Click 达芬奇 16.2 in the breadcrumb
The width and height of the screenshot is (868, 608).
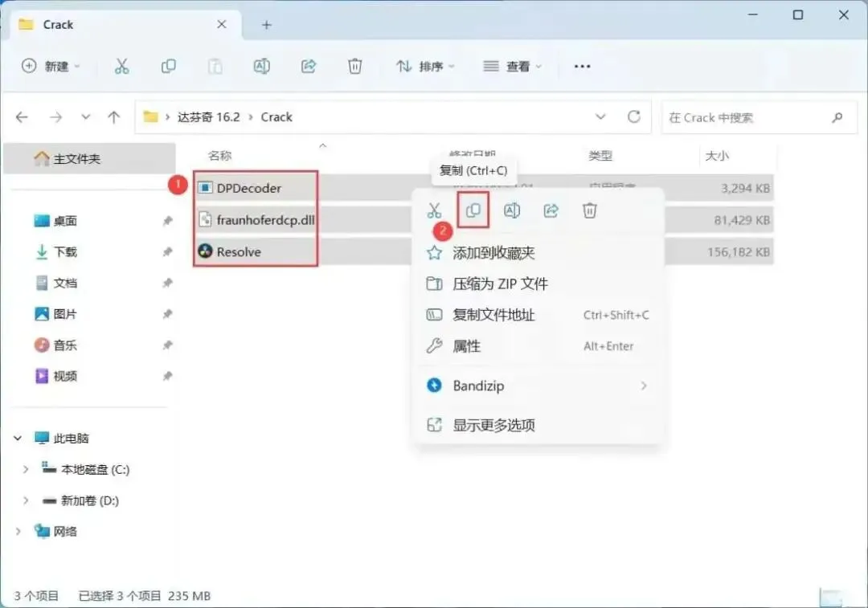coord(209,117)
